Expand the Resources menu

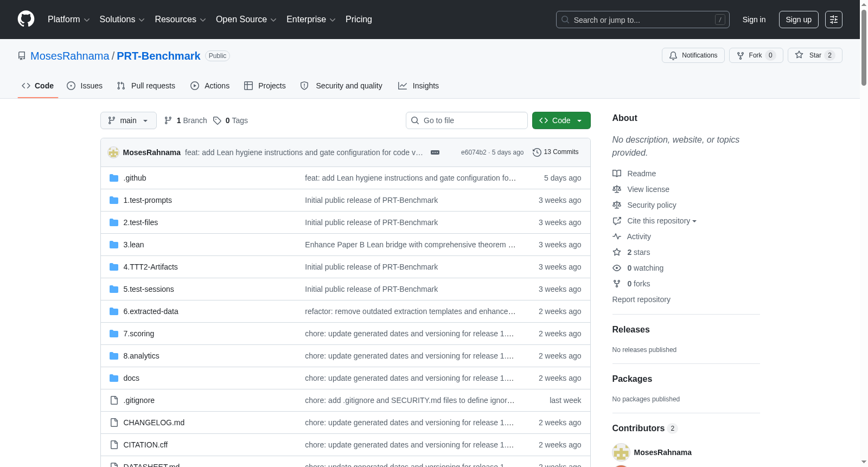180,20
